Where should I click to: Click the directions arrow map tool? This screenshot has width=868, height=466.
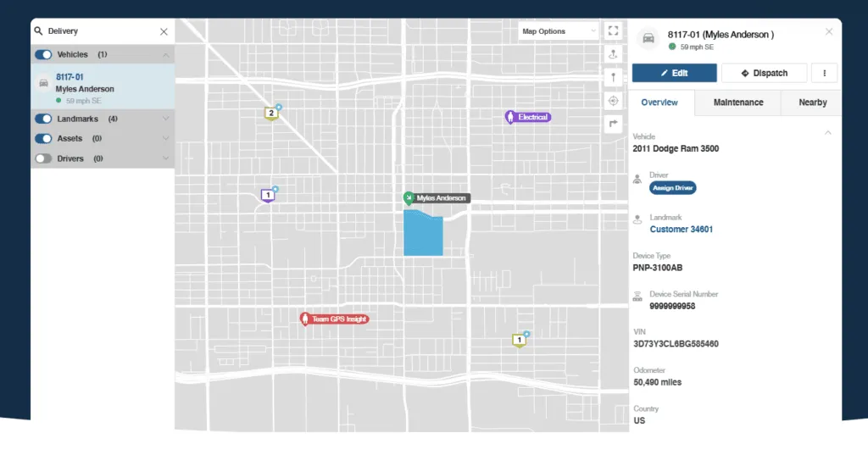coord(614,124)
